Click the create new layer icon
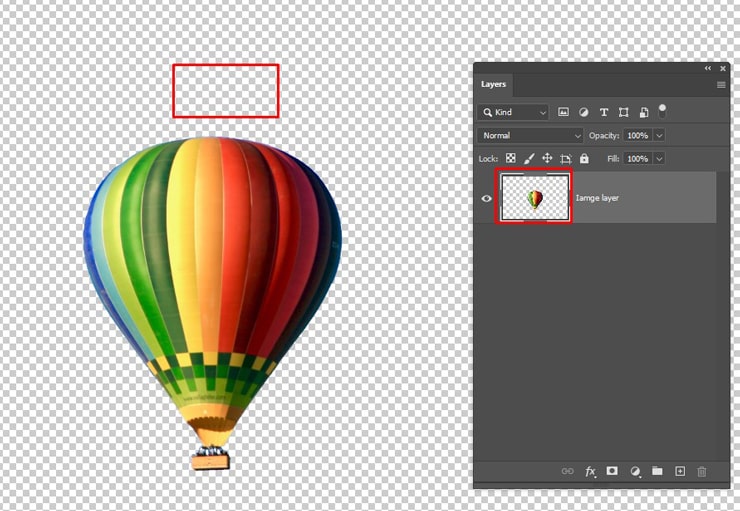This screenshot has height=511, width=740. pyautogui.click(x=680, y=471)
